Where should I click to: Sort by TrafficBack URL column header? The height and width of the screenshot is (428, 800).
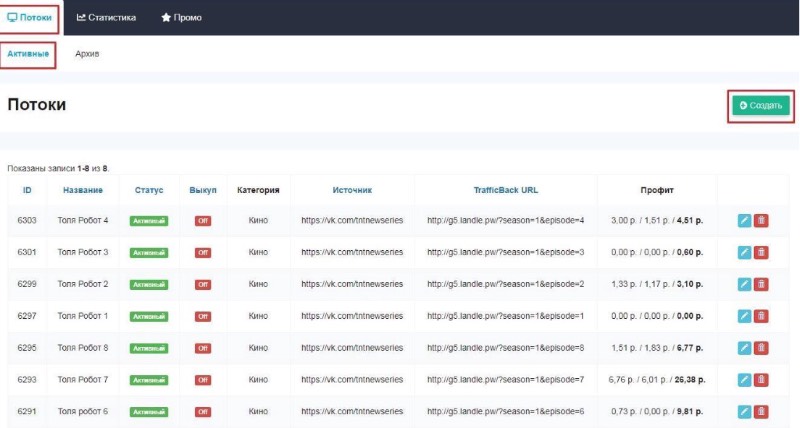click(x=505, y=190)
